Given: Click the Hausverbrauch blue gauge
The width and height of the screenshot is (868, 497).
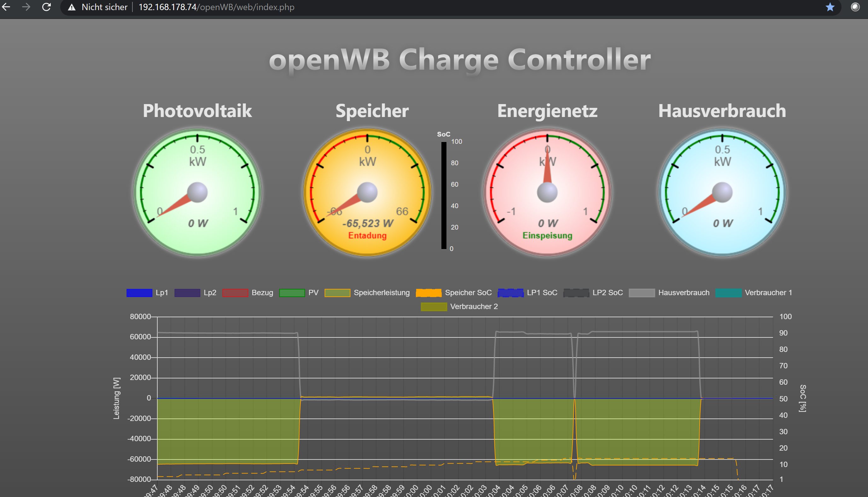Looking at the screenshot, I should point(722,192).
